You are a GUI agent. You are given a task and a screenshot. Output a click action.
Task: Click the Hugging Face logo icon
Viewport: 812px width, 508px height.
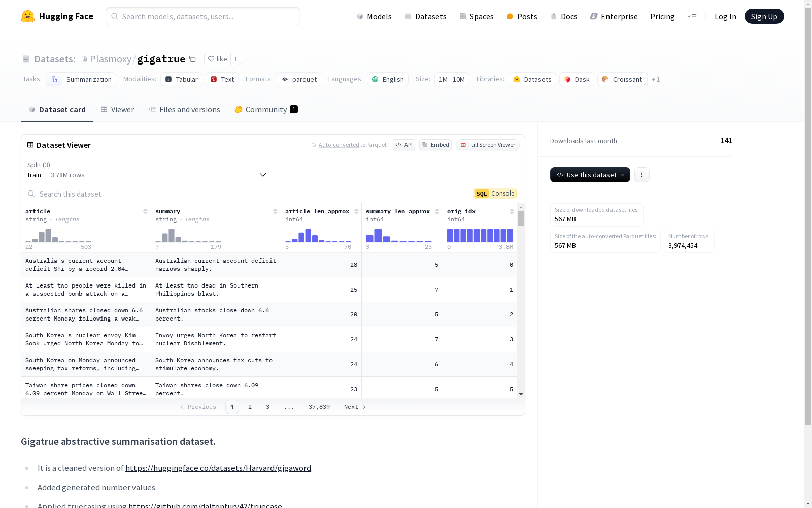(x=28, y=16)
